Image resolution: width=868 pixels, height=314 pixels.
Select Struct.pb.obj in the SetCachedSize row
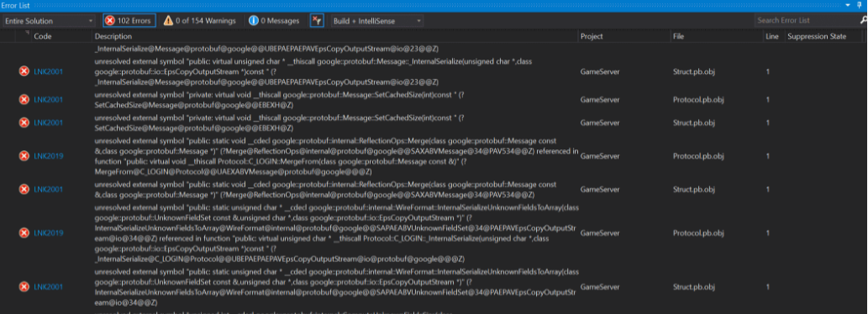coord(693,123)
